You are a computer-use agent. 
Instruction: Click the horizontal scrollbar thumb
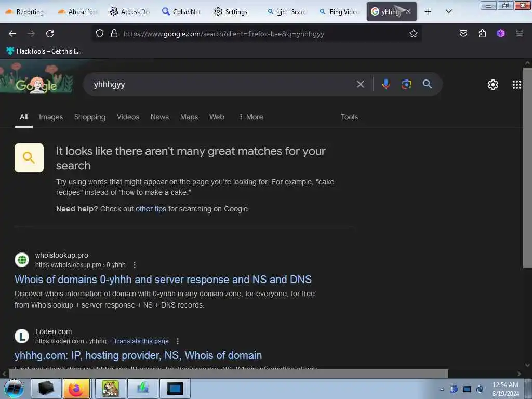pos(228,374)
